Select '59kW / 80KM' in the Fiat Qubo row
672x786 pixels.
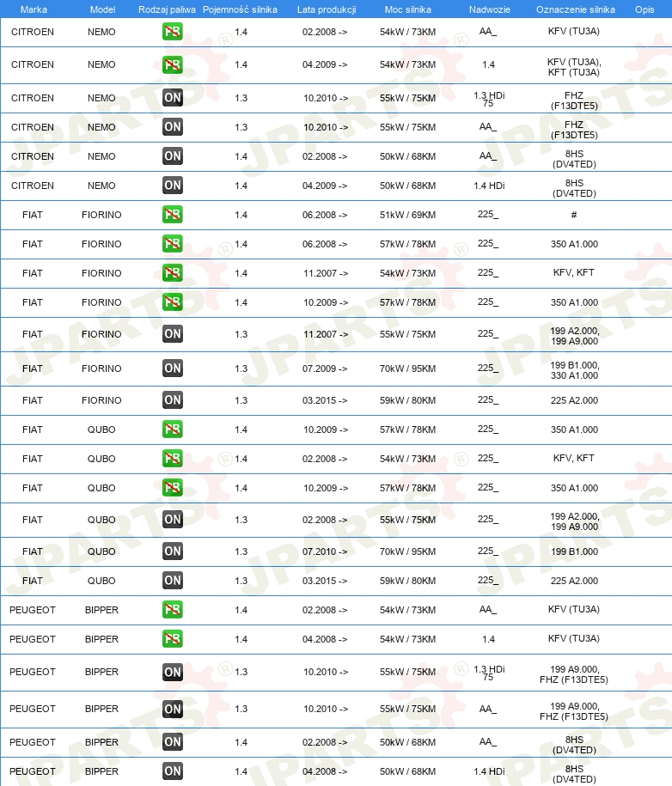[x=407, y=581]
